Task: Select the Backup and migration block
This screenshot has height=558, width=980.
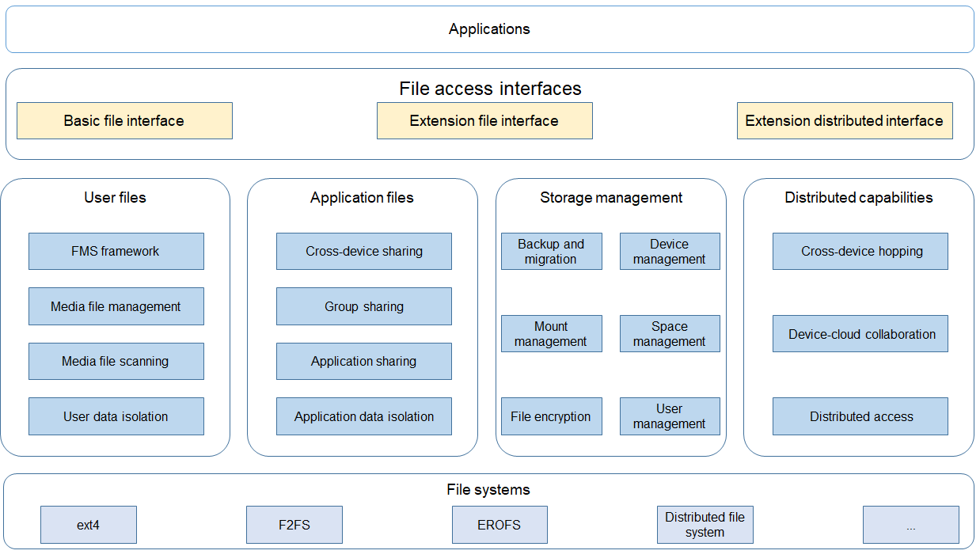Action: coord(552,251)
